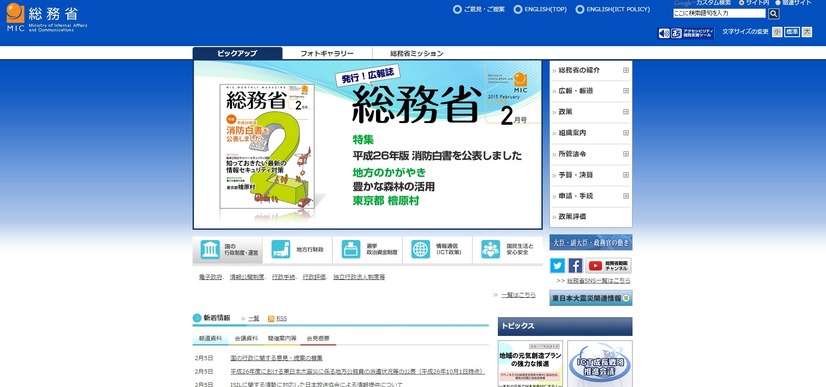The height and width of the screenshot is (387, 826).
Task: Switch to the 報道資料 news tab
Action: [211, 339]
